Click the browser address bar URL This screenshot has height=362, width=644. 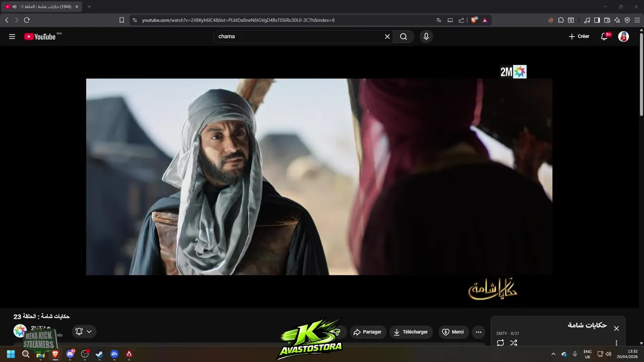tap(238, 20)
